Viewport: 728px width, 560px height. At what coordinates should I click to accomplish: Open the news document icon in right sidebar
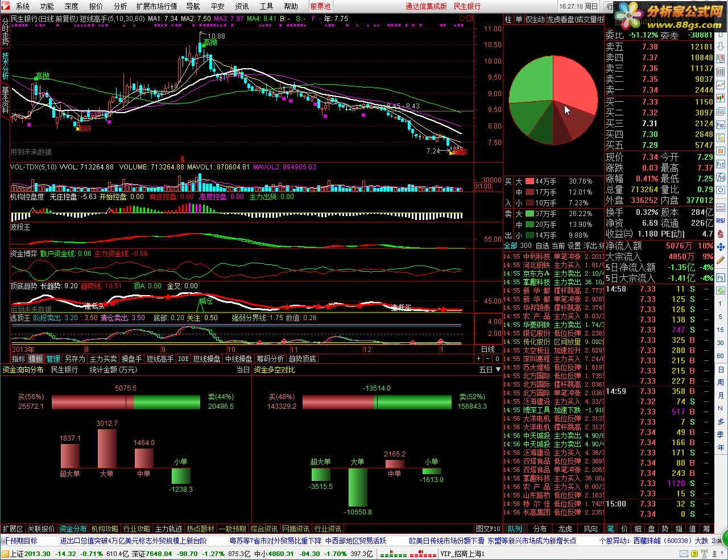pos(721,111)
